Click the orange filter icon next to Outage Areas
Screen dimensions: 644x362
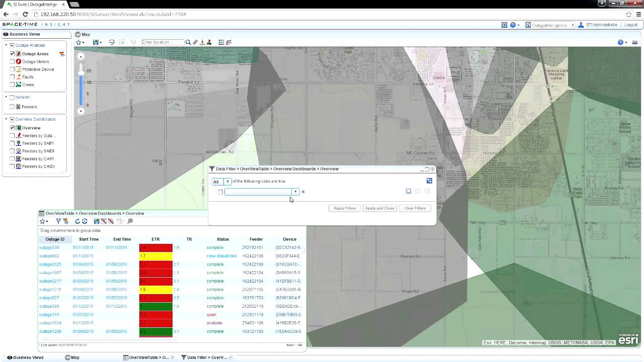pyautogui.click(x=62, y=54)
